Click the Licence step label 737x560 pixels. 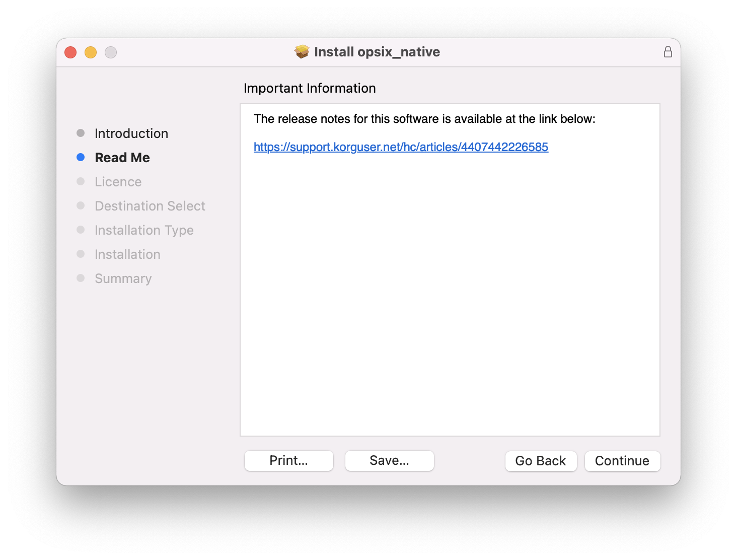(118, 182)
